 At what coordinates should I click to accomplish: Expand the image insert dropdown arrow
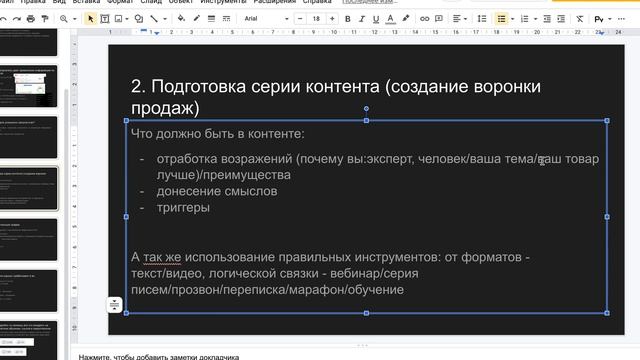tap(127, 19)
